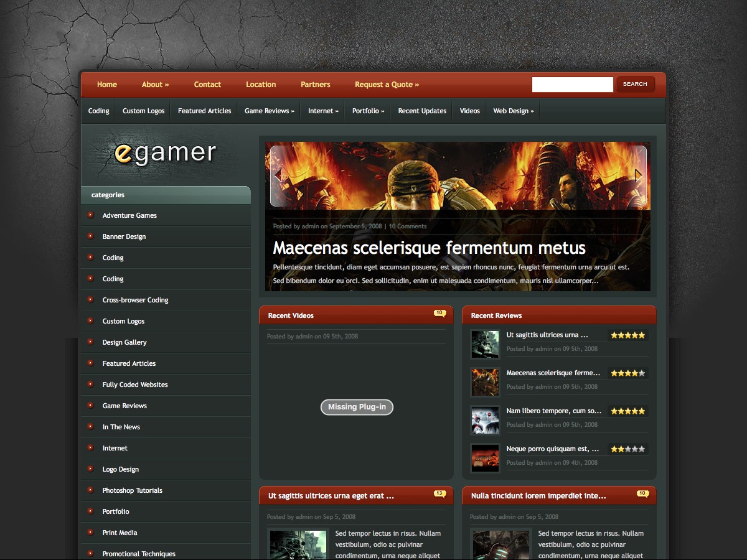Click star rating for Maecenas scelerisque review

pos(628,373)
